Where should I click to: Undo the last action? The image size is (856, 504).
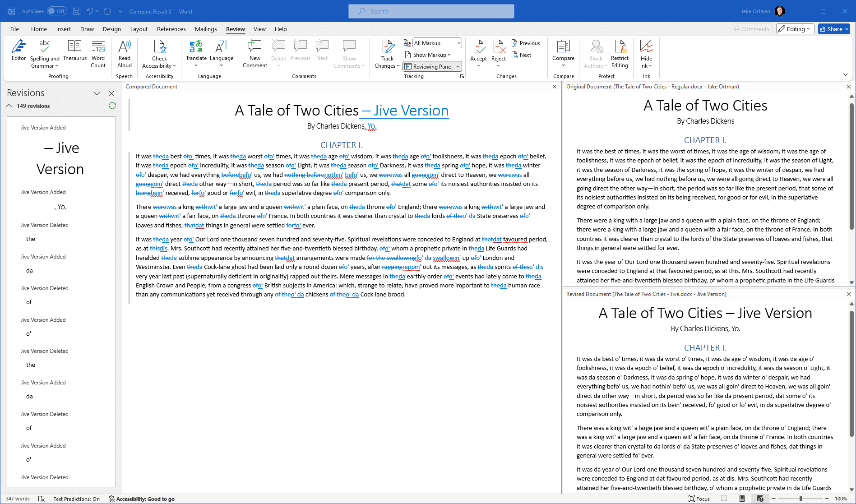tap(90, 11)
